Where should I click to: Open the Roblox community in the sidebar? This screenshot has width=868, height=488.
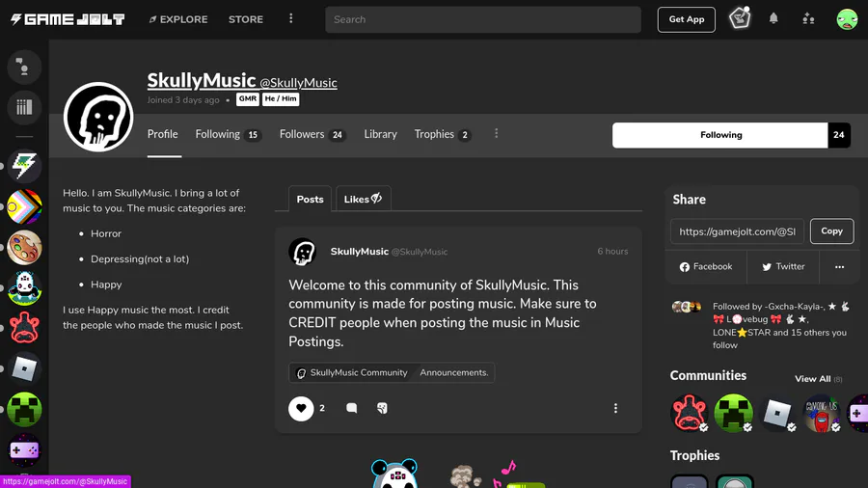(x=24, y=369)
